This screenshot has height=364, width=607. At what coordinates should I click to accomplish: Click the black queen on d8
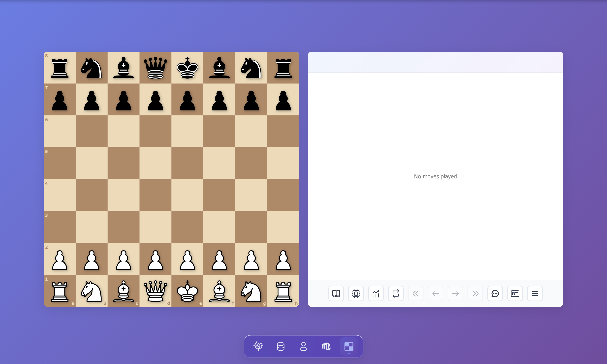(155, 68)
